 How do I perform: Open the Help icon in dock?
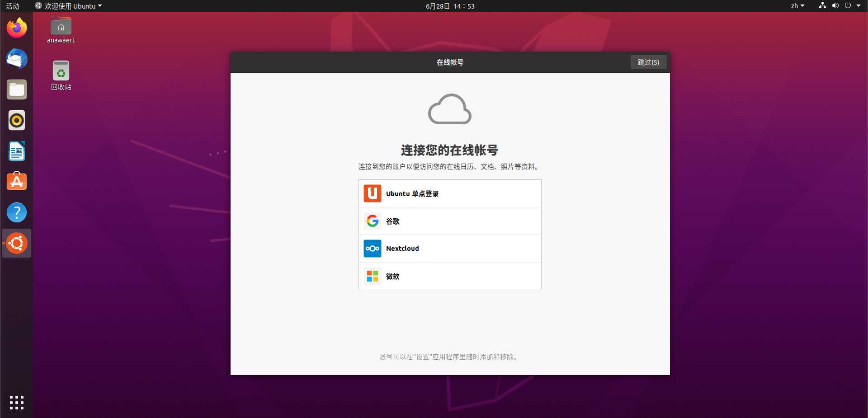coord(17,212)
